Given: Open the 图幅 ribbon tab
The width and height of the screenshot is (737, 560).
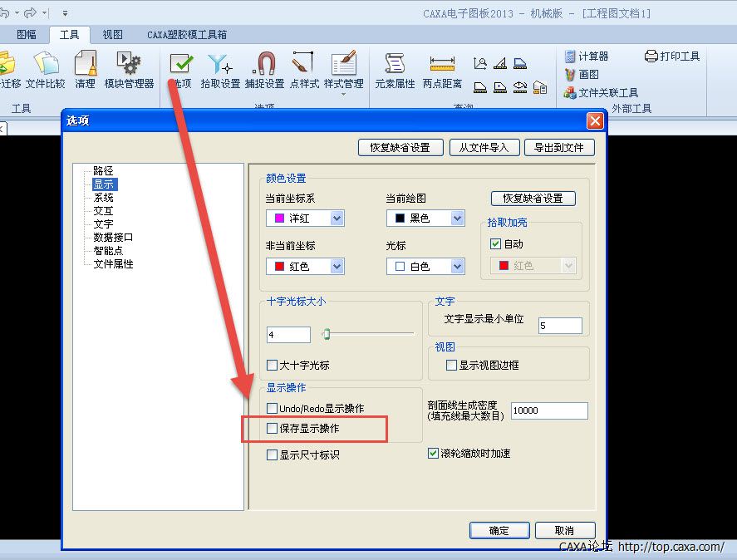Looking at the screenshot, I should [x=27, y=35].
